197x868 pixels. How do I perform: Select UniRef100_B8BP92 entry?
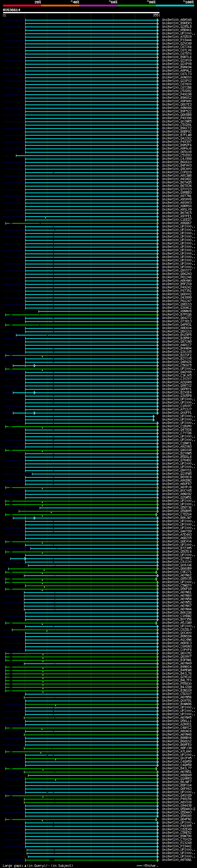(x=176, y=131)
